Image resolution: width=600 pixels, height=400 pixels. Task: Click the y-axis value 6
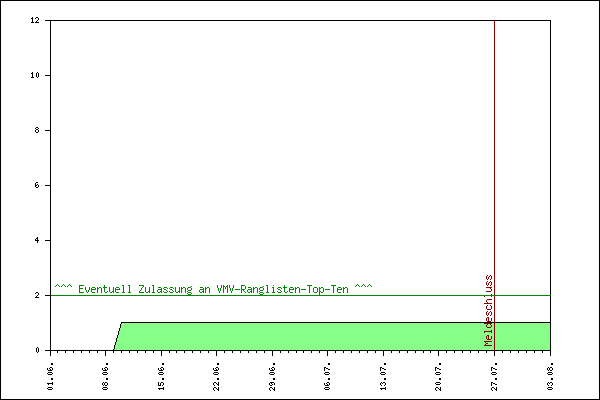point(37,185)
